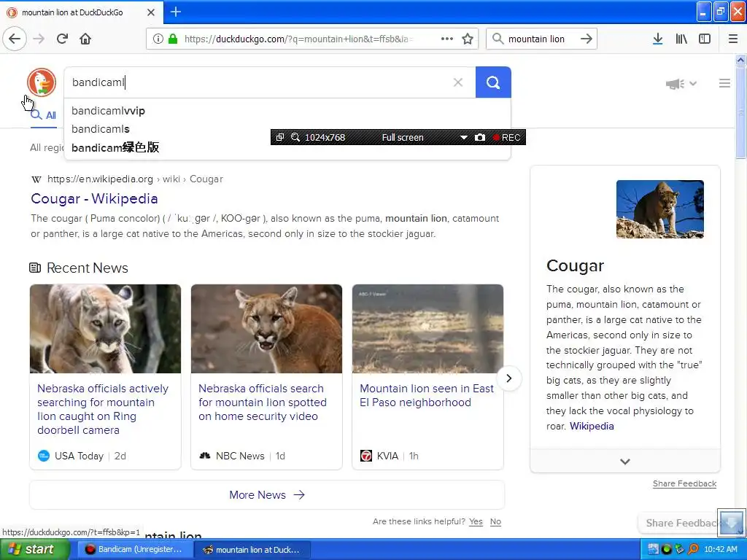Read Nebraska officials actively searching article

(x=103, y=409)
